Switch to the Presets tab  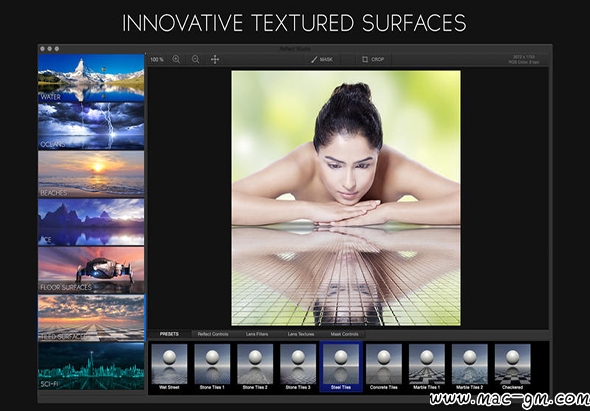coord(169,334)
